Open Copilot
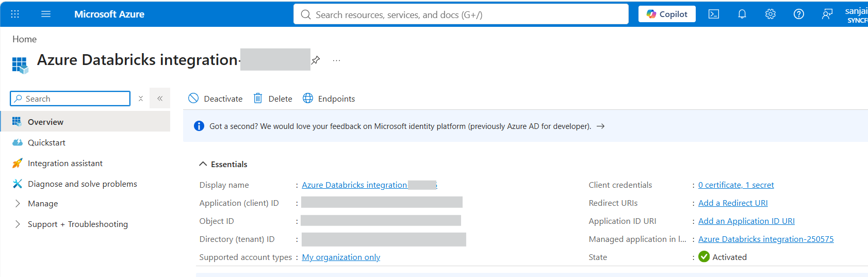The width and height of the screenshot is (868, 277). [x=667, y=14]
